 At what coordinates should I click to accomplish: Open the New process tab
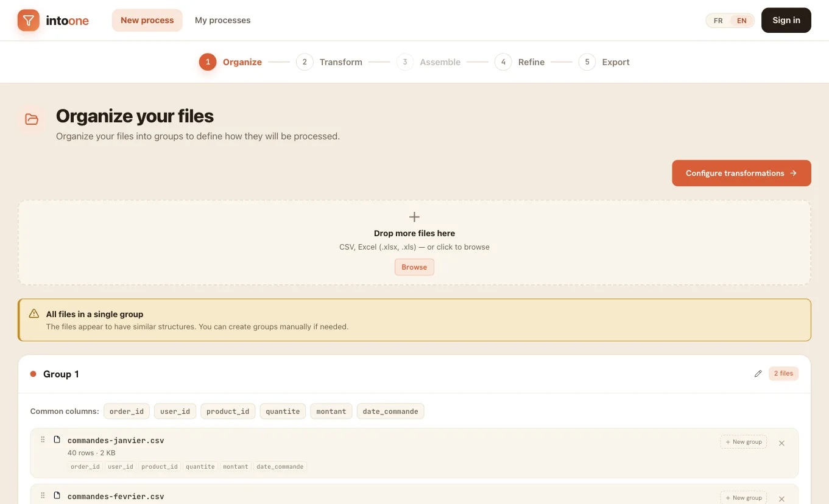point(147,20)
